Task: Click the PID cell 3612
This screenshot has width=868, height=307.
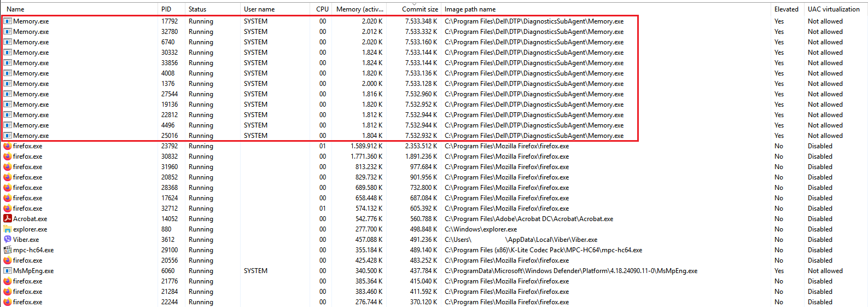Action: [x=168, y=240]
